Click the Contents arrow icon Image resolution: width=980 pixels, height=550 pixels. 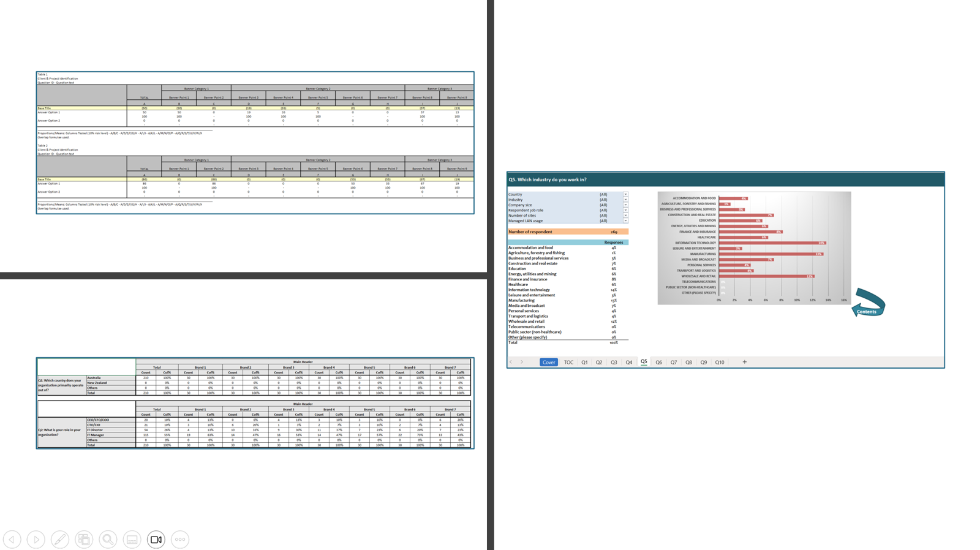click(x=868, y=303)
